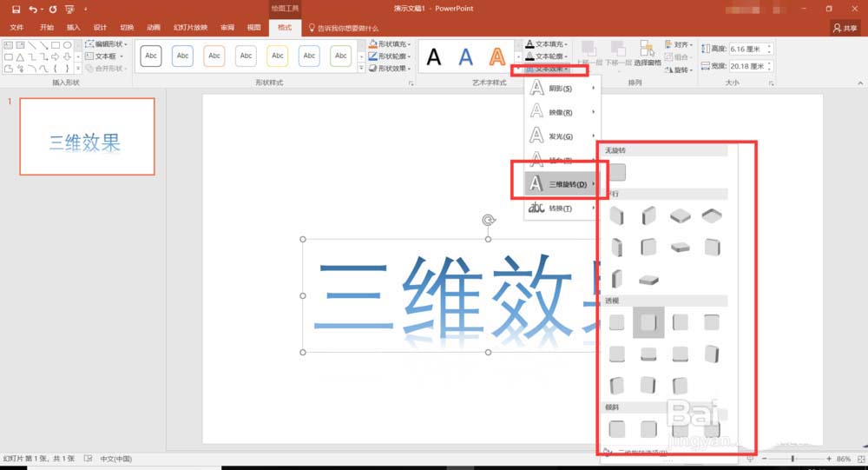Choose the oval shape in Insert Shapes gallery
The height and width of the screenshot is (470, 868).
click(x=67, y=45)
